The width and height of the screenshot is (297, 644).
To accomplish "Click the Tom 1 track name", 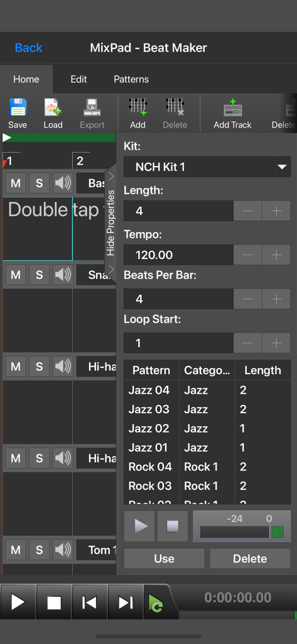I will coord(97,550).
